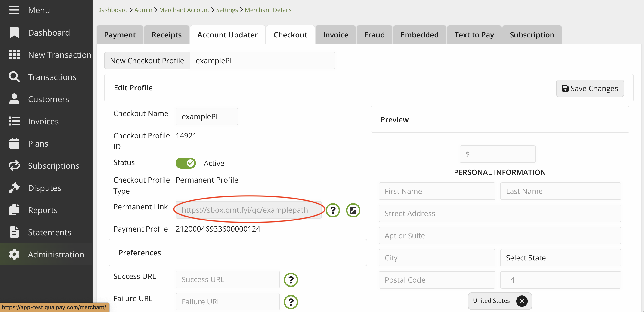
Task: Click the help icon beside Permanent Link
Action: tap(333, 210)
